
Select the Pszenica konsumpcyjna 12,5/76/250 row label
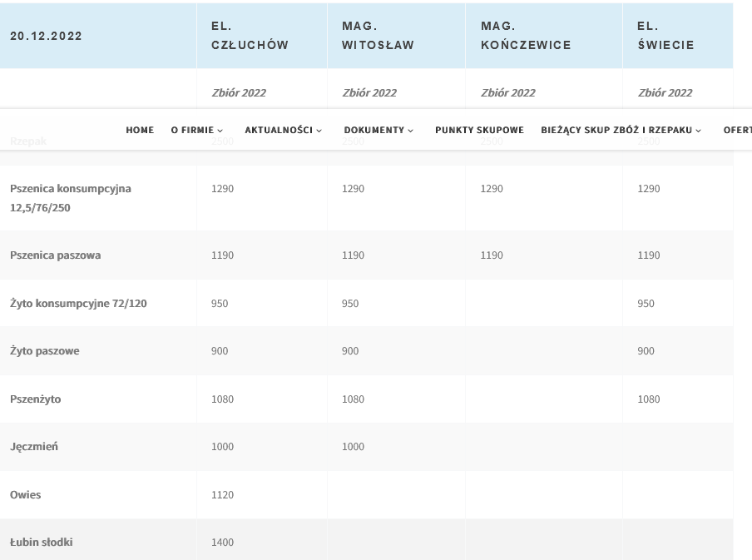pyautogui.click(x=71, y=198)
